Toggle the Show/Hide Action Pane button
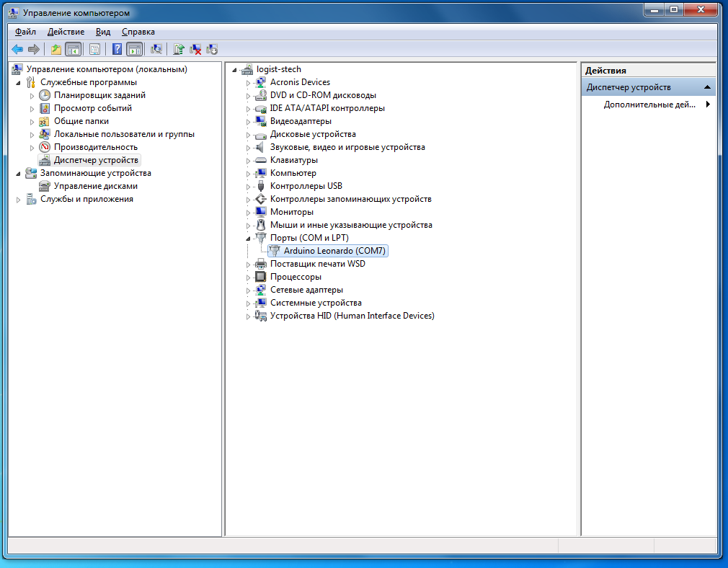The height and width of the screenshot is (568, 728). click(133, 49)
